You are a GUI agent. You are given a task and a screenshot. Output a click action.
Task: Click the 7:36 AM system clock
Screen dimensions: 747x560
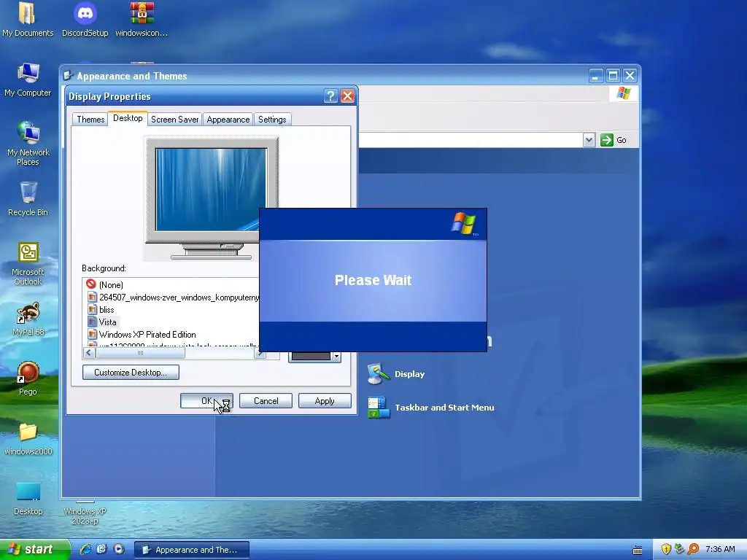click(x=720, y=550)
